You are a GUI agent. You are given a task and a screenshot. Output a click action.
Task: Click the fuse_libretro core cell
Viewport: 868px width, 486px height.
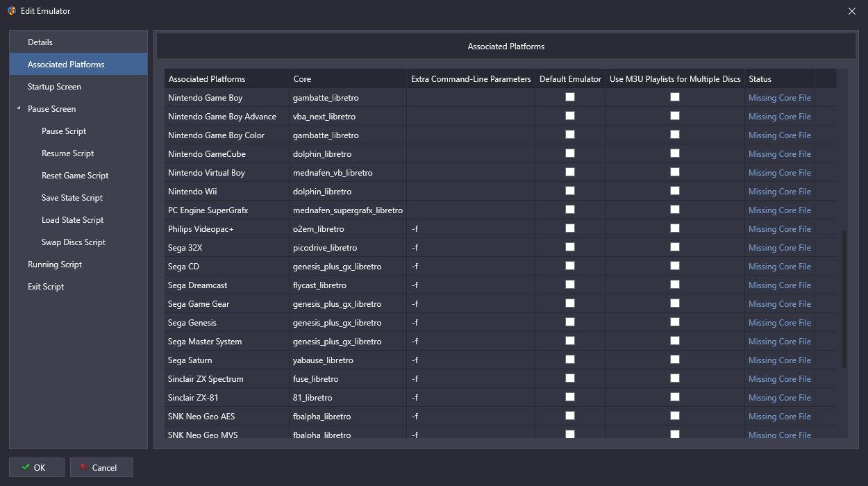348,379
